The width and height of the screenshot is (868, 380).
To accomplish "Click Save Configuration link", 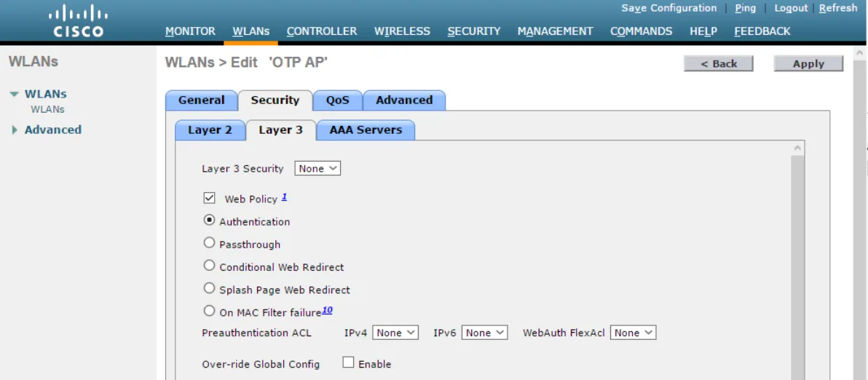I will [x=668, y=8].
